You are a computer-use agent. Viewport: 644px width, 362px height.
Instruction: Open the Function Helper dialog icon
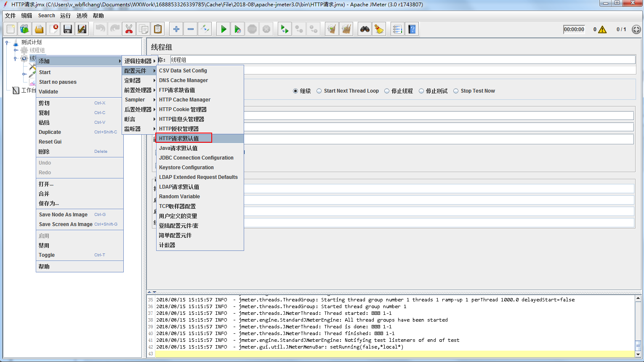pos(397,29)
